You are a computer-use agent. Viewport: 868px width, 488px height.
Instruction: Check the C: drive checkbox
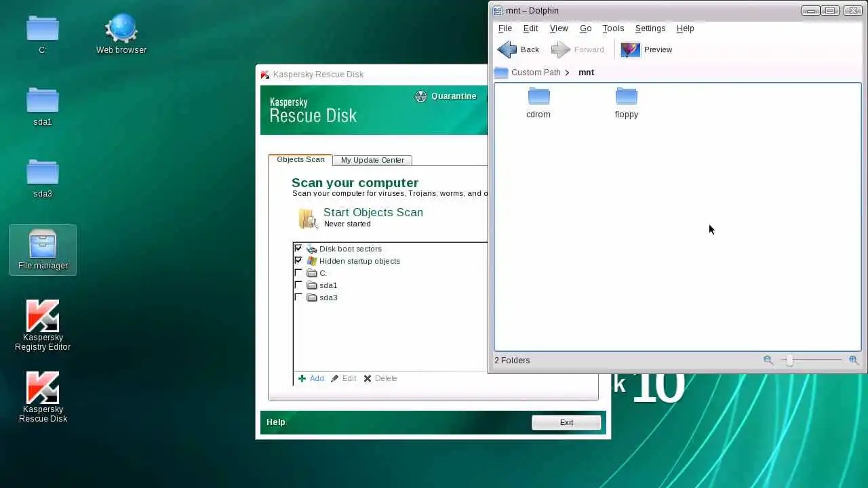point(298,273)
